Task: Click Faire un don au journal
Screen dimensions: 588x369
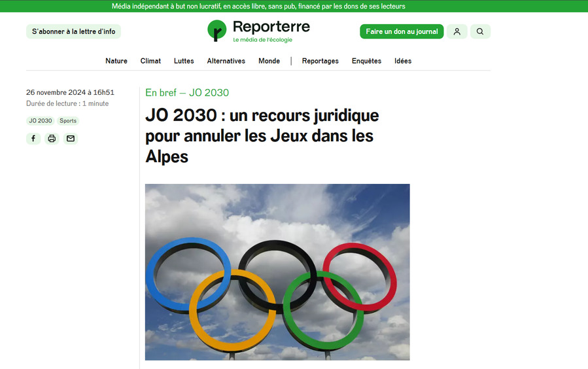Action: 402,31
